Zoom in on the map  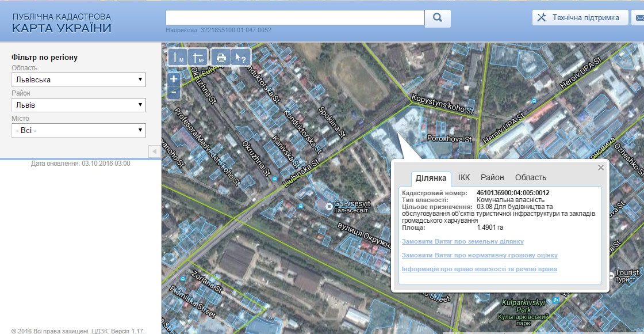point(174,79)
